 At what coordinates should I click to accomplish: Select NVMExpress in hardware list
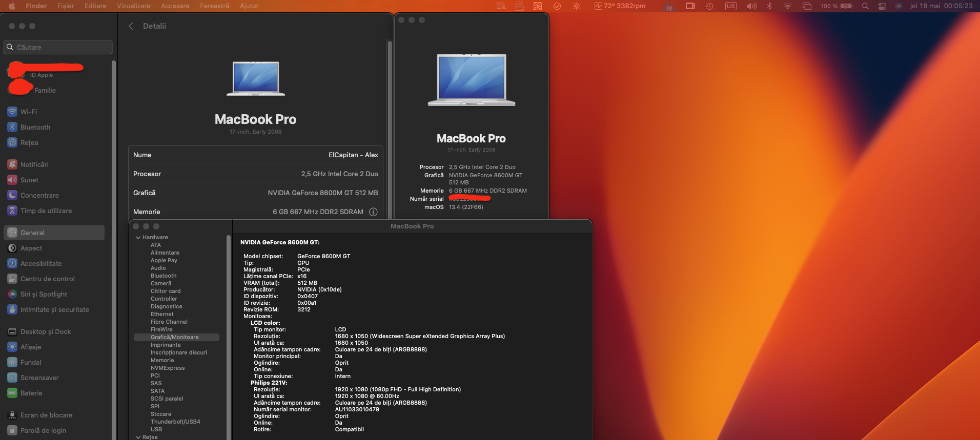click(x=168, y=368)
